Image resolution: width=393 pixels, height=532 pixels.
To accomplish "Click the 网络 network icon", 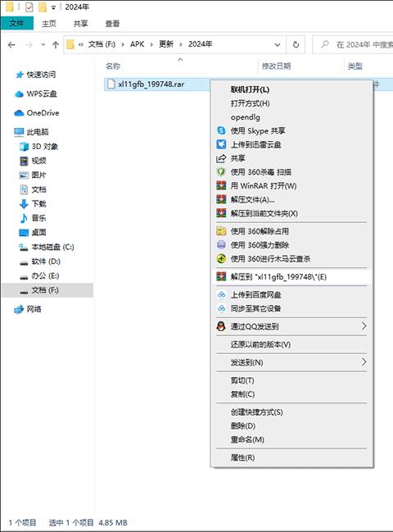I will point(19,309).
